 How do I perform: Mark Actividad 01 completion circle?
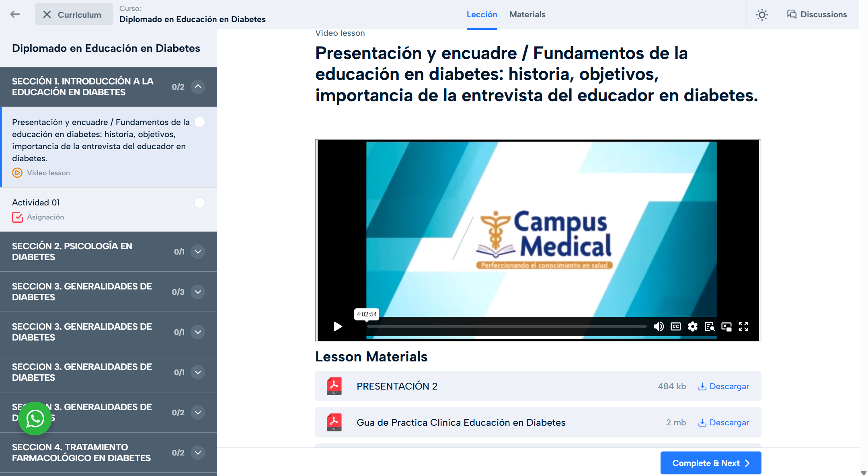click(x=199, y=203)
